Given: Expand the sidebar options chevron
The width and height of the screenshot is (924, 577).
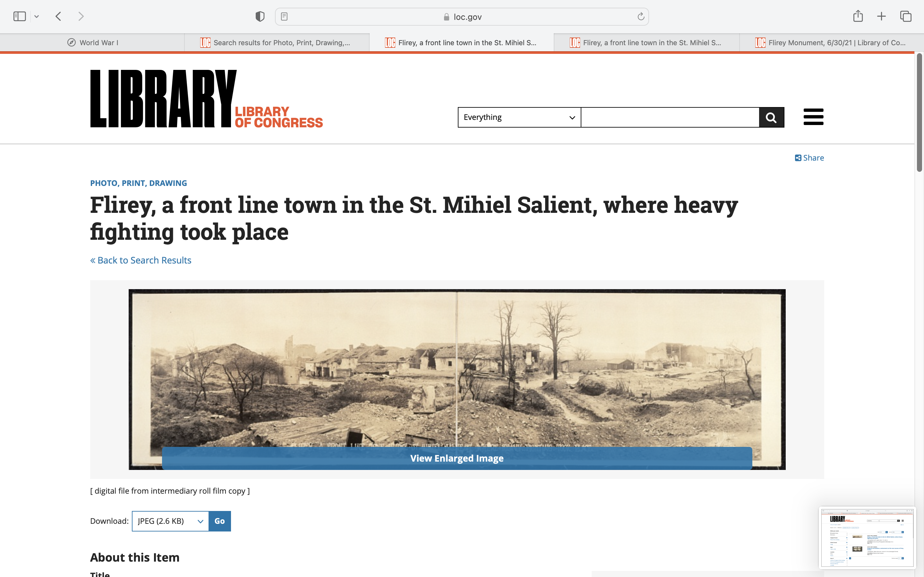Looking at the screenshot, I should 37,16.
